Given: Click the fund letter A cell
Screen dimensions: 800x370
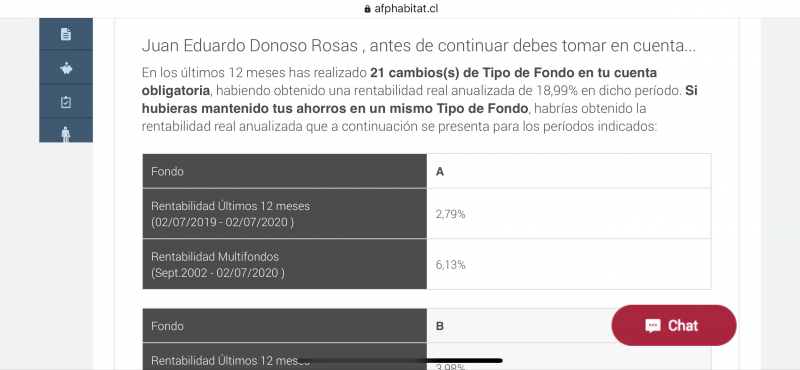Looking at the screenshot, I should tap(569, 171).
